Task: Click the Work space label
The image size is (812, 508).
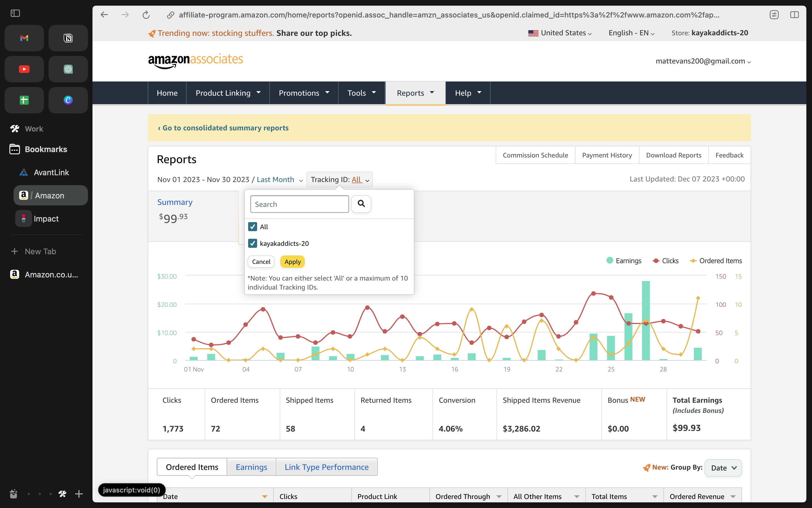Action: tap(34, 129)
